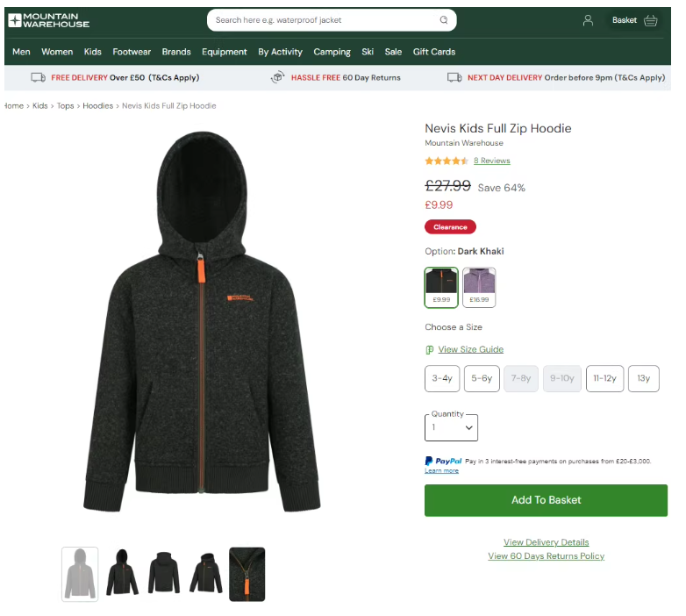Click the search magnifier icon

point(444,19)
